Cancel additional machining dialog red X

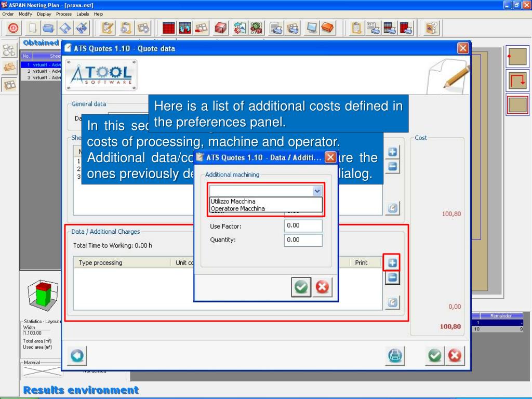point(322,287)
